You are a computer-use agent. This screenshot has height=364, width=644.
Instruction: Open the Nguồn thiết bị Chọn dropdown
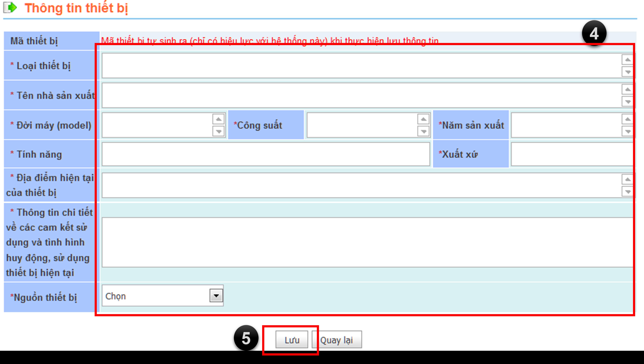pyautogui.click(x=163, y=296)
